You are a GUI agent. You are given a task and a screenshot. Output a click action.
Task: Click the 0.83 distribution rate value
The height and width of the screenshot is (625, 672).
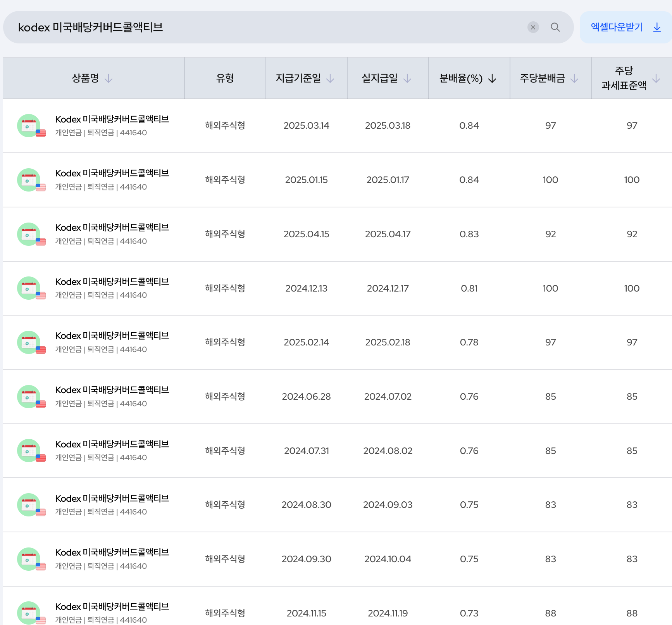point(469,234)
